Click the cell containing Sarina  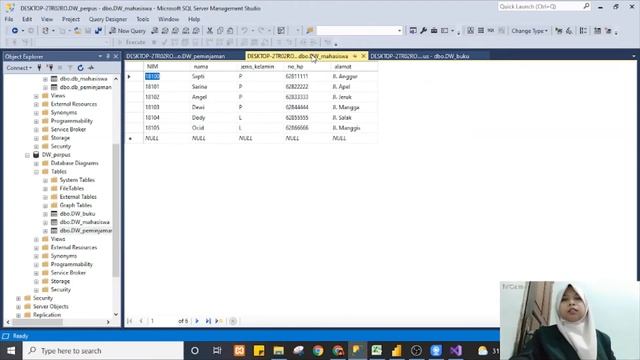214,87
